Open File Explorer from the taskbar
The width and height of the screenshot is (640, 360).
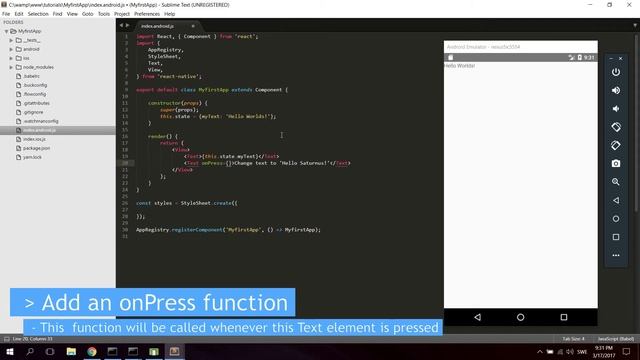point(71,351)
